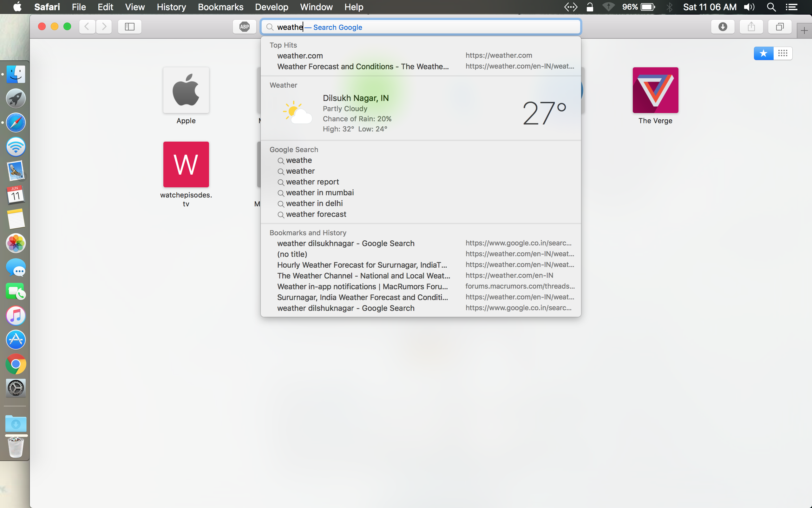Click the address bar search field

click(x=421, y=27)
